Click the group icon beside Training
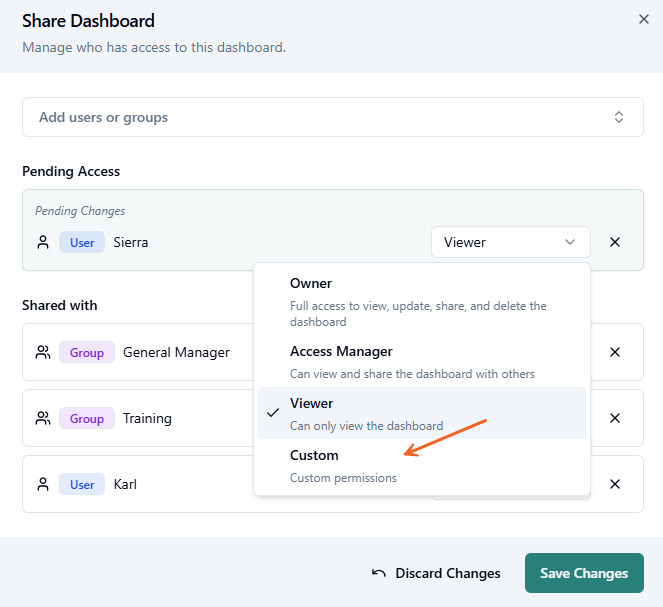The image size is (663, 607). tap(43, 418)
